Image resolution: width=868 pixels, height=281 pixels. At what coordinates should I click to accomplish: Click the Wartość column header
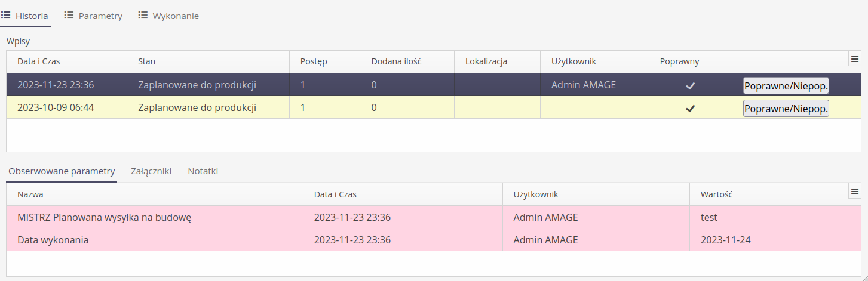(x=716, y=194)
